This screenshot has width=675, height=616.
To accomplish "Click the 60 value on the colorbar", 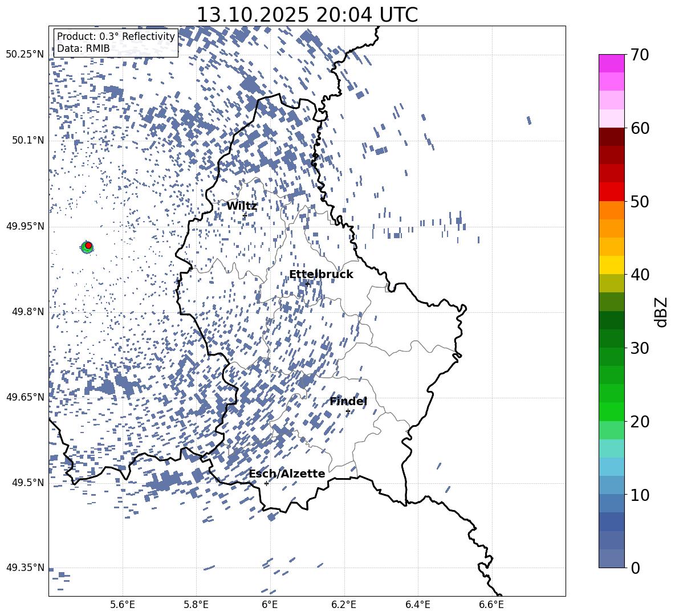I will coord(640,128).
